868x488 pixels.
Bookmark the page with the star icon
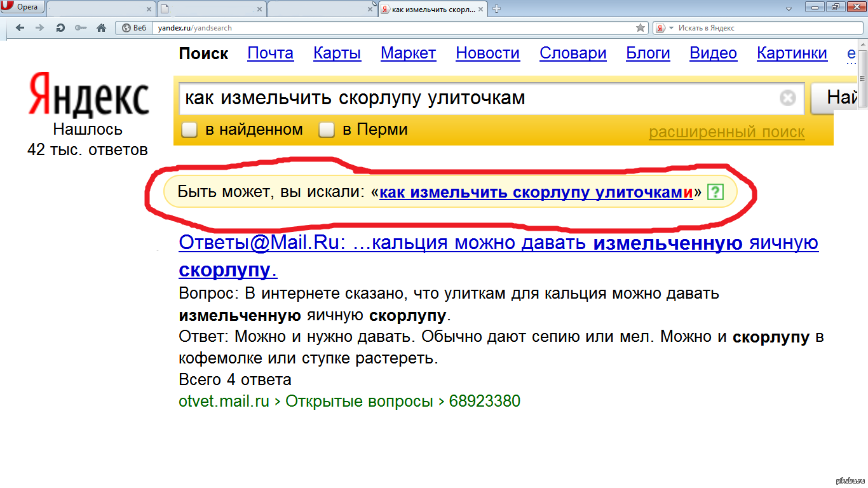click(x=641, y=28)
